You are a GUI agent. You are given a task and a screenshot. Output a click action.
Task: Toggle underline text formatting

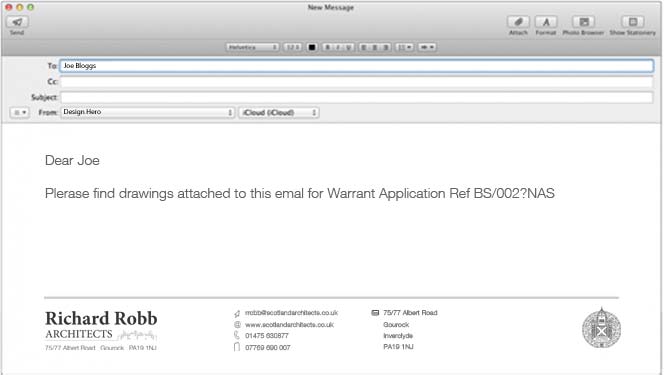(x=349, y=47)
